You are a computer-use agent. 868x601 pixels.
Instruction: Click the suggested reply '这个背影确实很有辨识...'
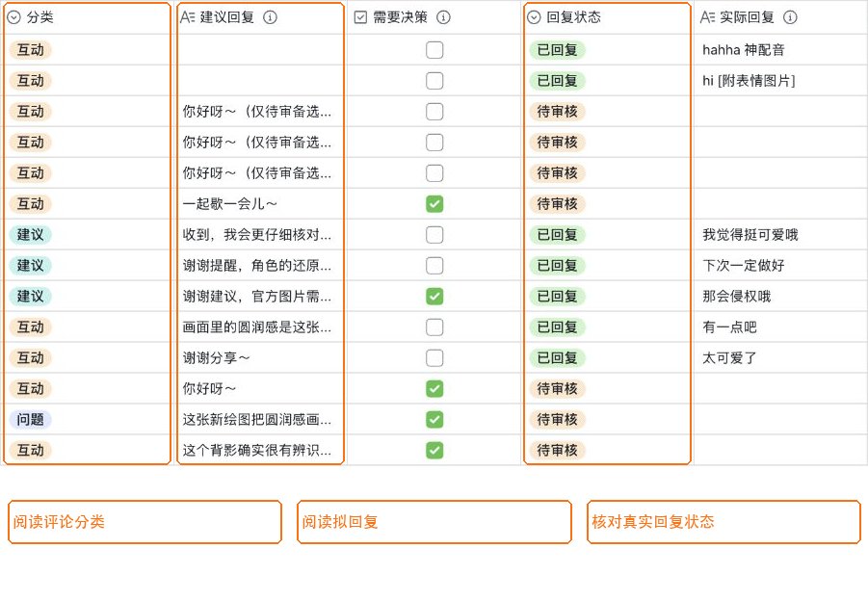[x=257, y=451]
